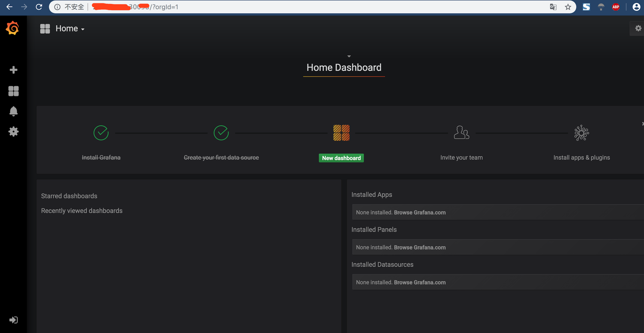Click the site info icon in address bar
The image size is (644, 333).
tap(57, 7)
